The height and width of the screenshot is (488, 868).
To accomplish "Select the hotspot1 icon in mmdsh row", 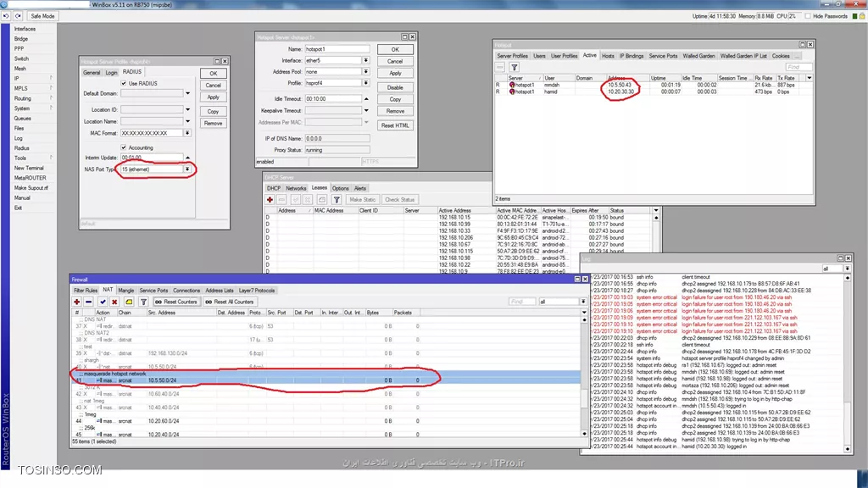I will tap(512, 86).
